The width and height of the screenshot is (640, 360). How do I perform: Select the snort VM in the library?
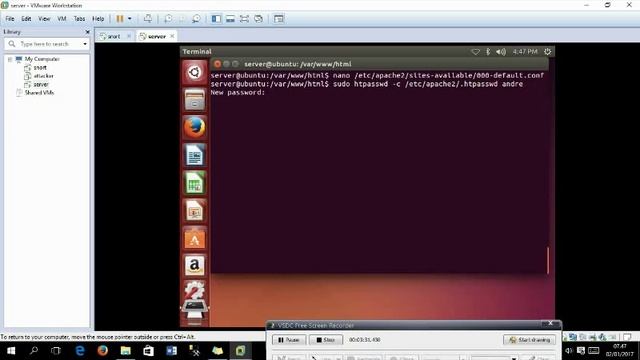click(x=40, y=68)
